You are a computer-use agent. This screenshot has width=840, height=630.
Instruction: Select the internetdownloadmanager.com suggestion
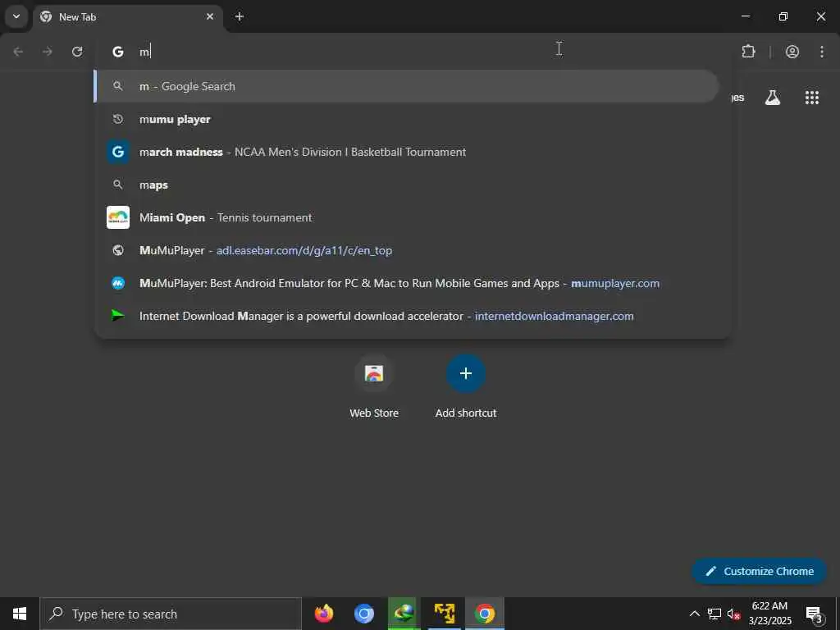coord(406,316)
